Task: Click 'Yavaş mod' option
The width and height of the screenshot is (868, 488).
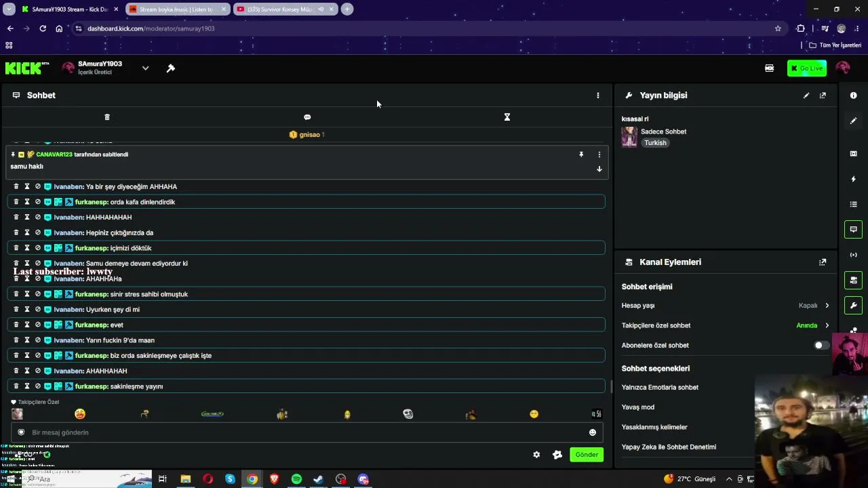Action: tap(638, 407)
